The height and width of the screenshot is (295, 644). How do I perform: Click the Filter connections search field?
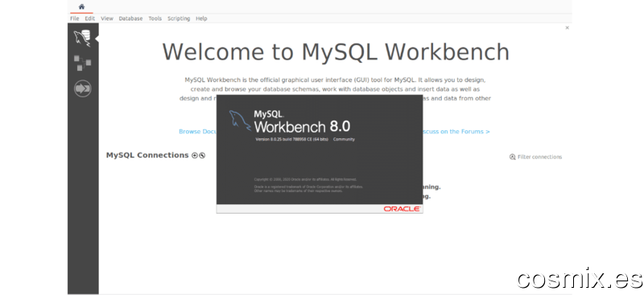535,157
